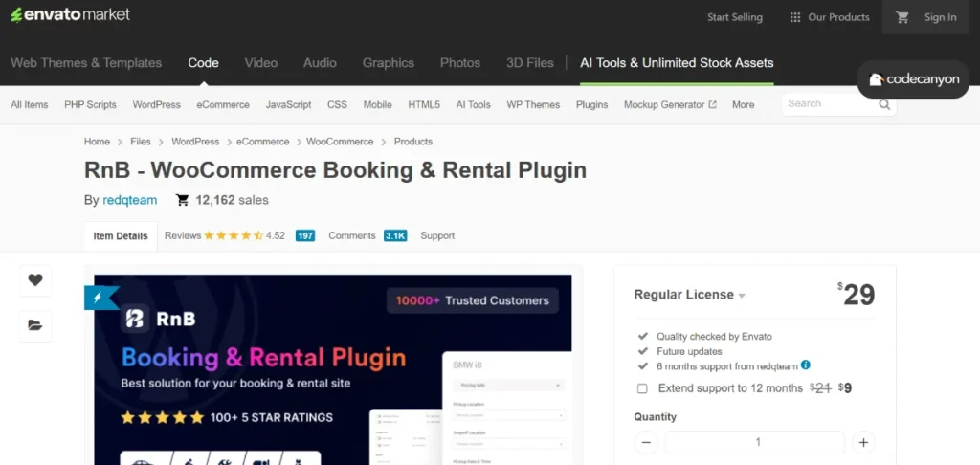Go to AI Tools category in subnav
Screen dimensions: 980x465
point(473,105)
